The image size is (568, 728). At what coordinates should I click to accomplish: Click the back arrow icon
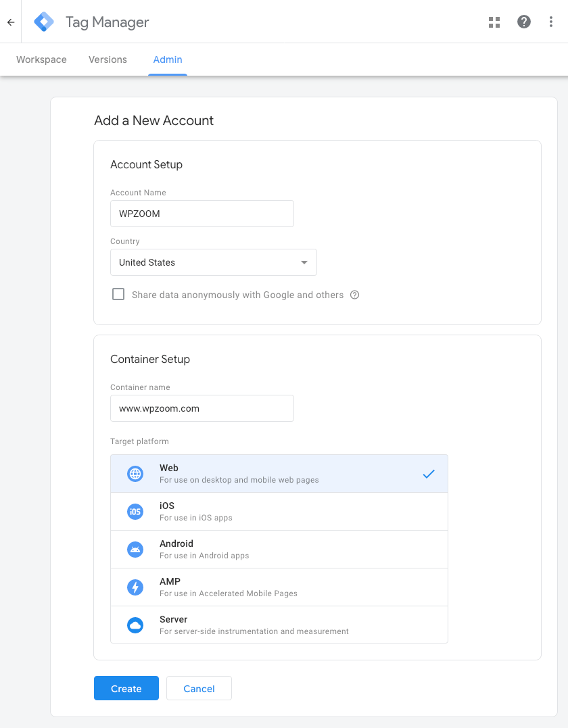point(11,22)
